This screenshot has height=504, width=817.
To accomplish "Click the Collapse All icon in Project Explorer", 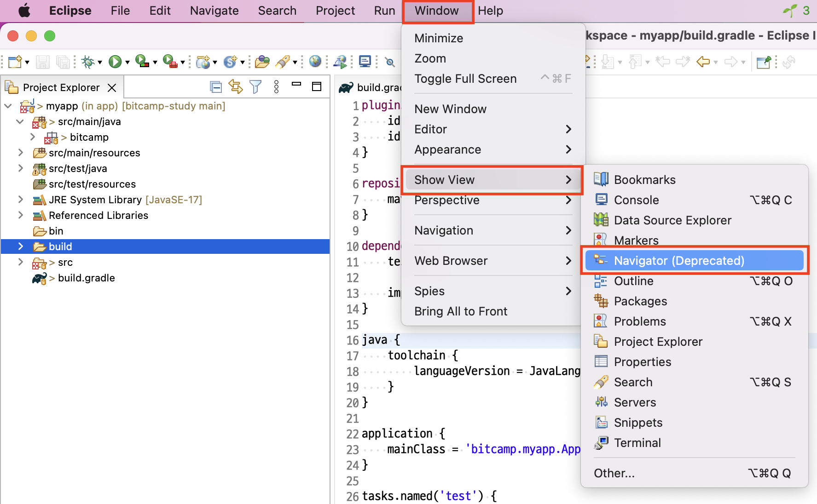I will click(216, 86).
